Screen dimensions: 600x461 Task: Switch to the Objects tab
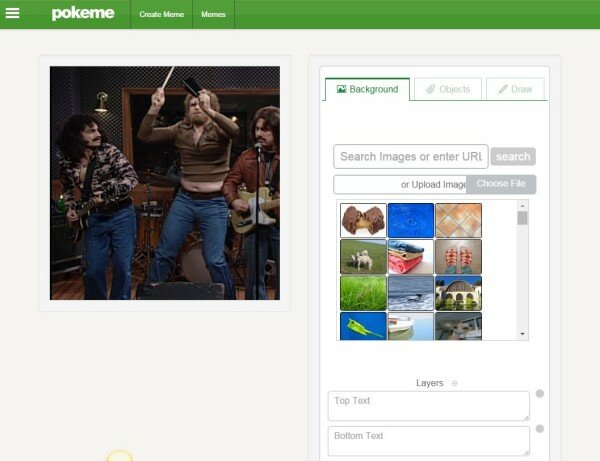[448, 89]
